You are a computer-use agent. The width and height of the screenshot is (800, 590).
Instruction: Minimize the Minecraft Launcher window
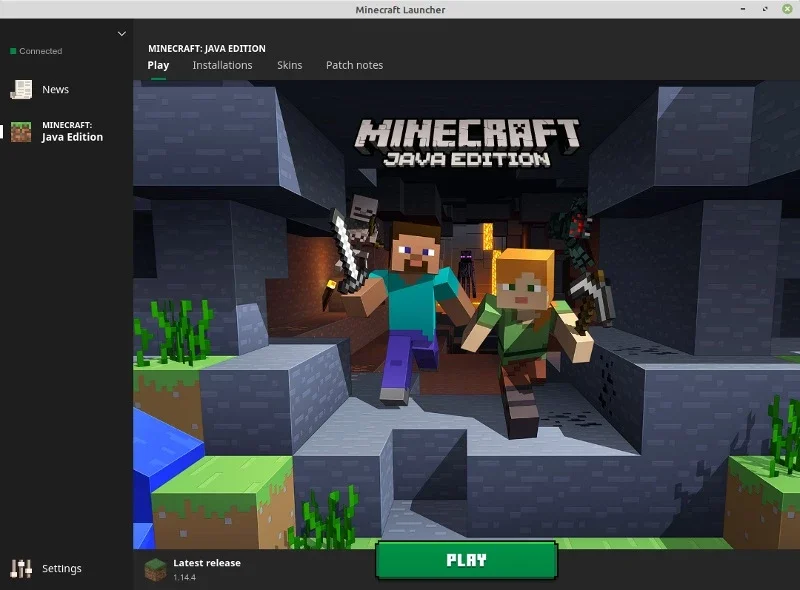point(743,9)
